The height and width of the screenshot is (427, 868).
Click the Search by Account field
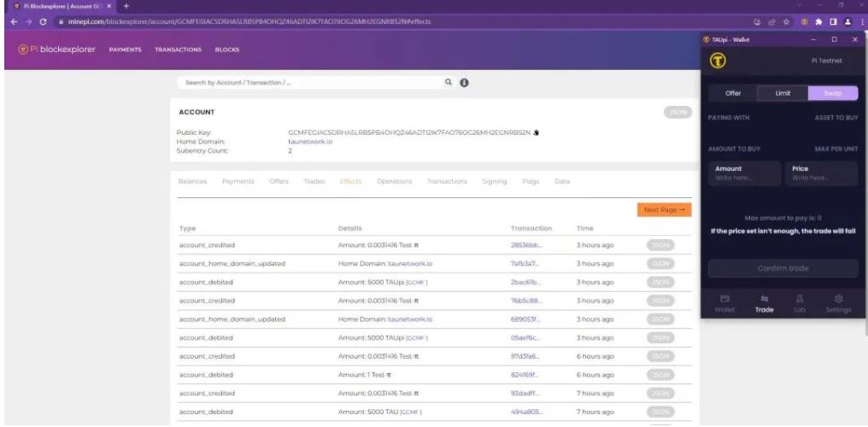[x=310, y=83]
